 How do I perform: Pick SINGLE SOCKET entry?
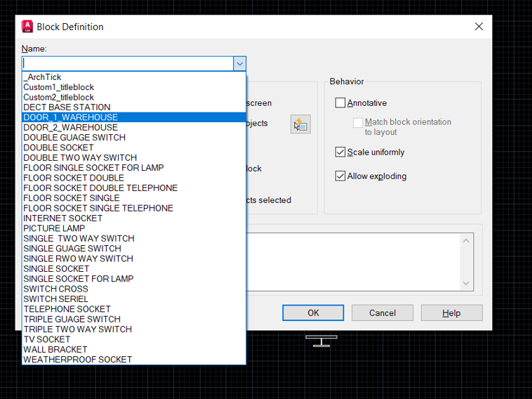134,268
